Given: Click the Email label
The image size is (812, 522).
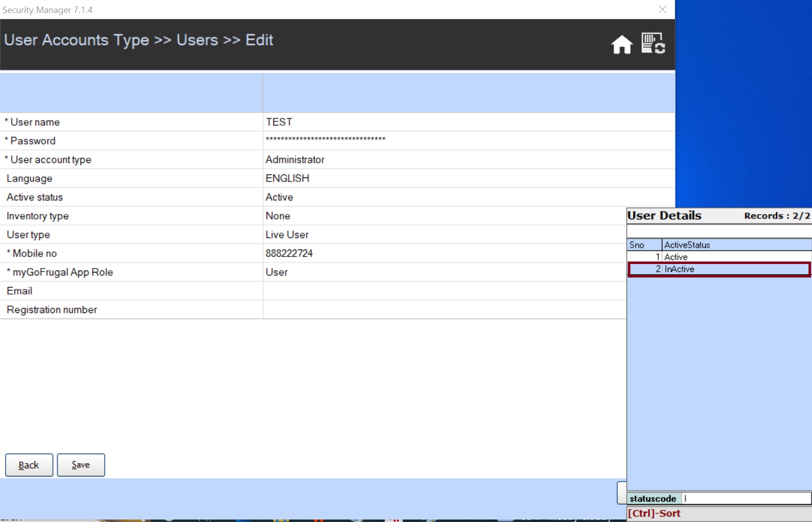Looking at the screenshot, I should tap(20, 291).
